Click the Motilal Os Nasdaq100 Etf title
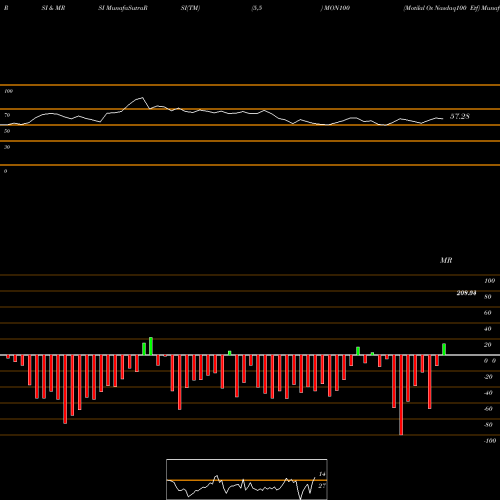The height and width of the screenshot is (500, 500). pyautogui.click(x=441, y=8)
